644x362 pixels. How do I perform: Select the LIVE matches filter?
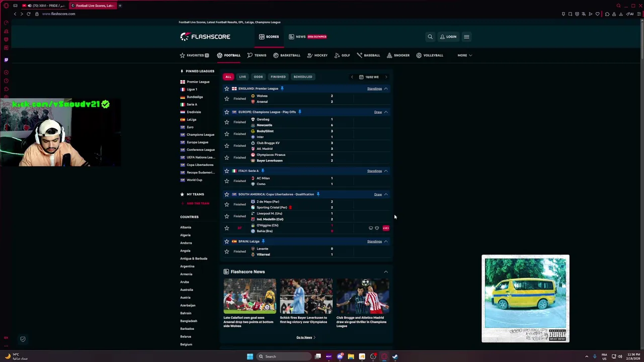point(243,77)
